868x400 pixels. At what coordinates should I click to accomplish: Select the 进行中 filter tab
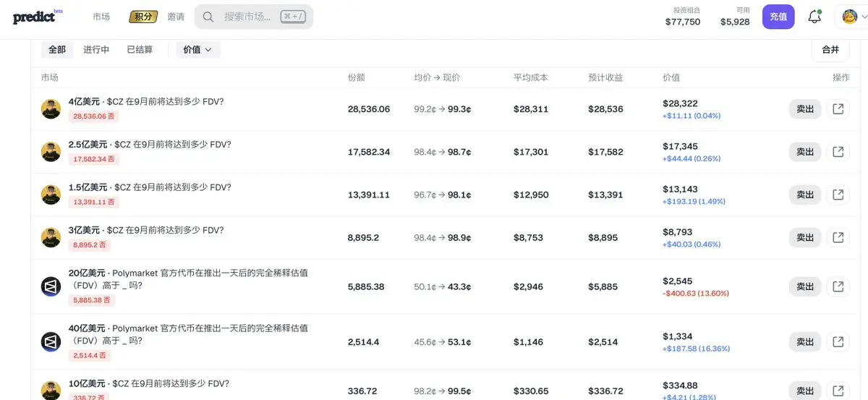point(96,50)
